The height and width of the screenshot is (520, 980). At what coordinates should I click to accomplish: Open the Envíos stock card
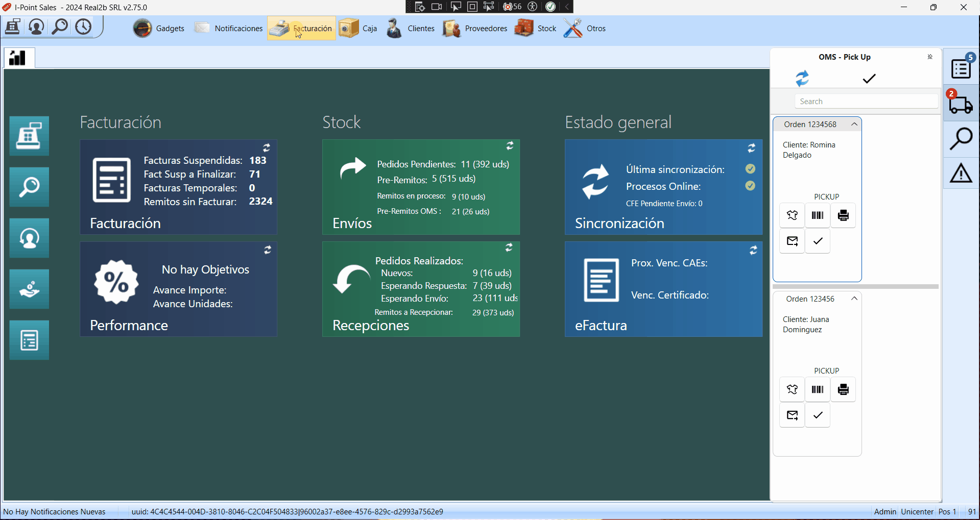(421, 187)
